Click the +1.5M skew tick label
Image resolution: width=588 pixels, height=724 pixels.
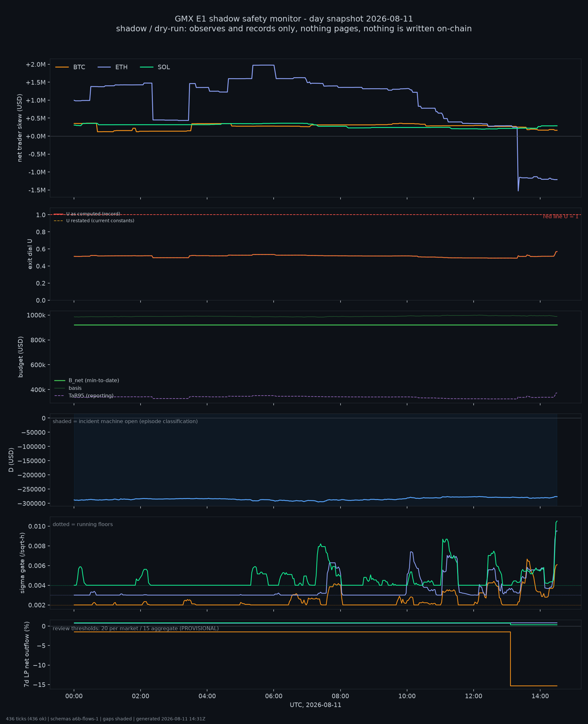coord(36,82)
